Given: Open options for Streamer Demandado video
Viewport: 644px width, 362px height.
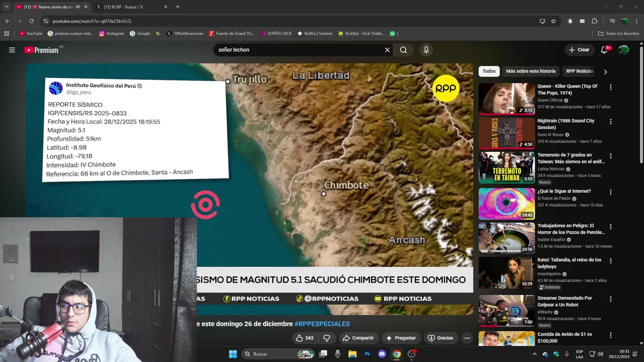Looking at the screenshot, I should [x=611, y=299].
